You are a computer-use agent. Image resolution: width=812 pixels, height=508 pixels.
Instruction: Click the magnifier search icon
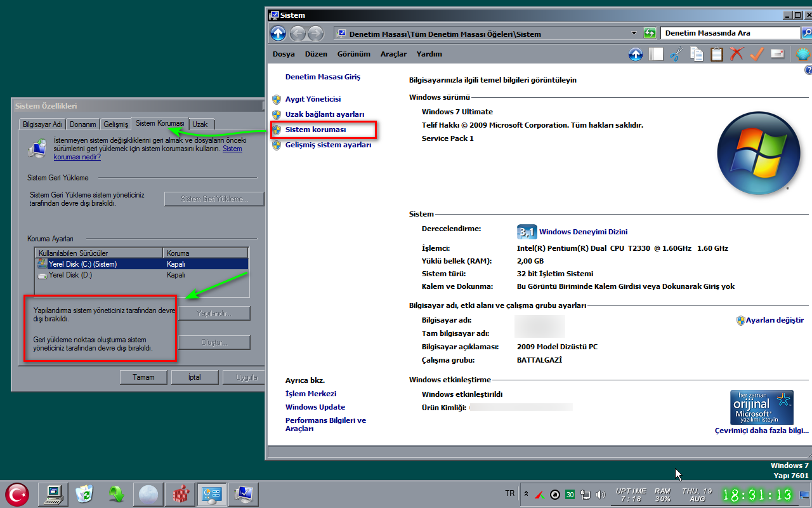[806, 33]
